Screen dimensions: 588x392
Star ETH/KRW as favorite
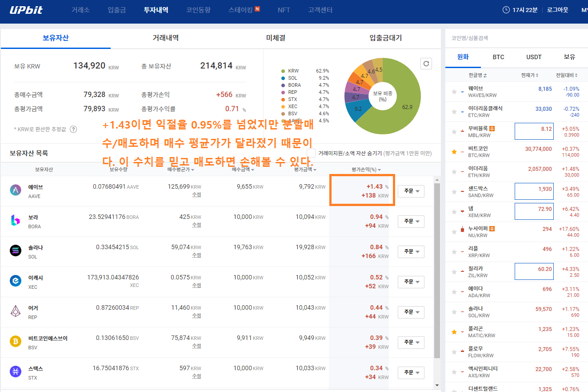[454, 172]
